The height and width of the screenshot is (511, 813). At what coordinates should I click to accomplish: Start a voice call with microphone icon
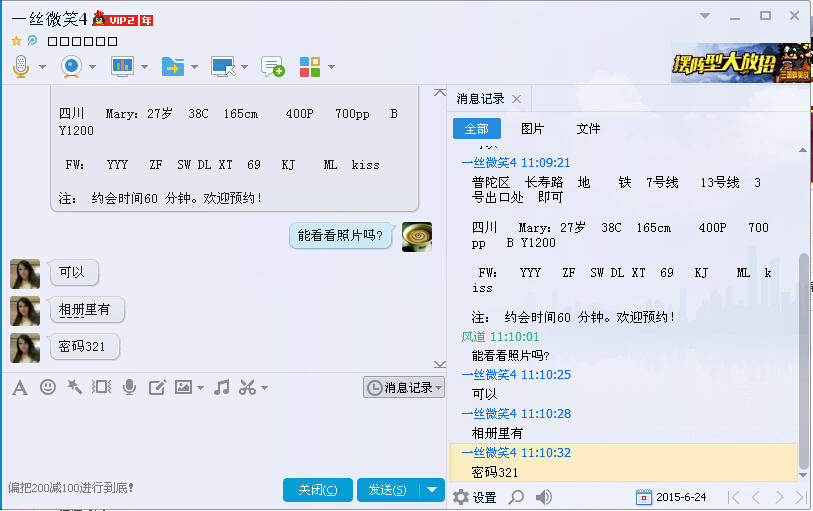pos(20,67)
